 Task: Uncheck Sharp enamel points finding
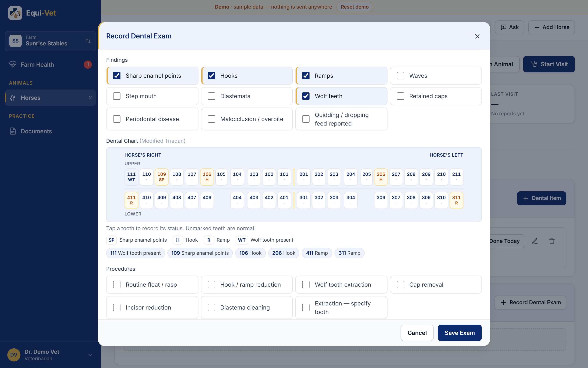tap(117, 76)
